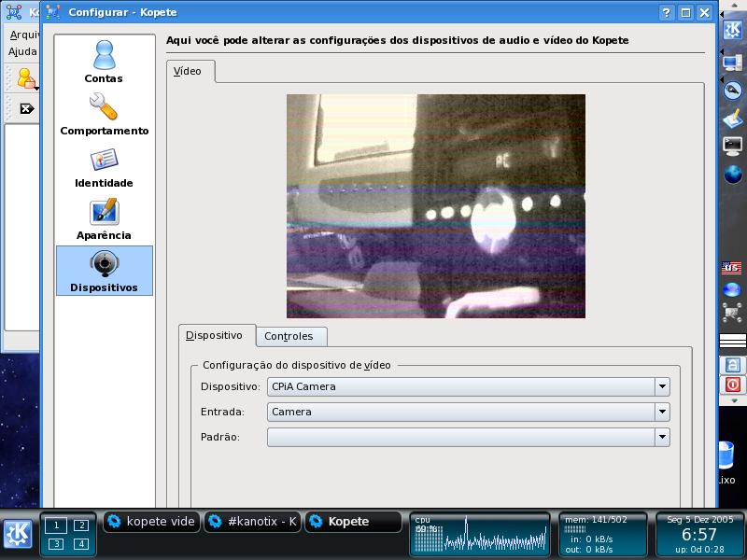
Task: Switch to the Vídeo tab
Action: [190, 72]
